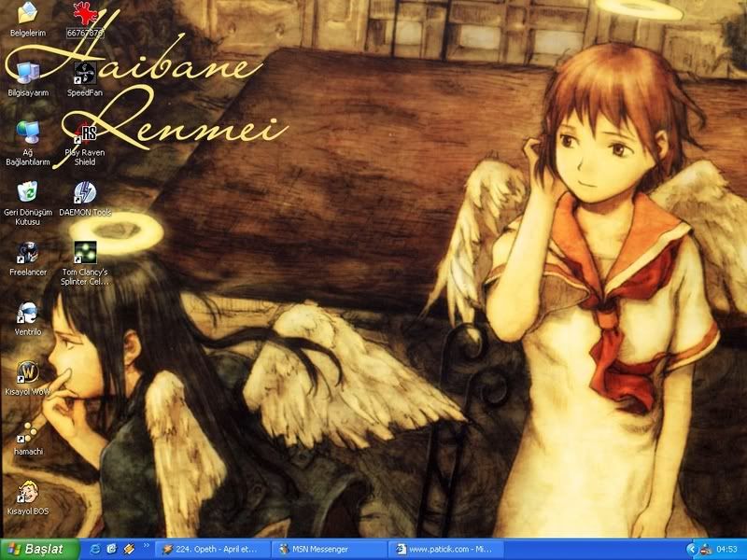This screenshot has width=747, height=560.
Task: Click the system tray network icon
Action: [x=706, y=550]
